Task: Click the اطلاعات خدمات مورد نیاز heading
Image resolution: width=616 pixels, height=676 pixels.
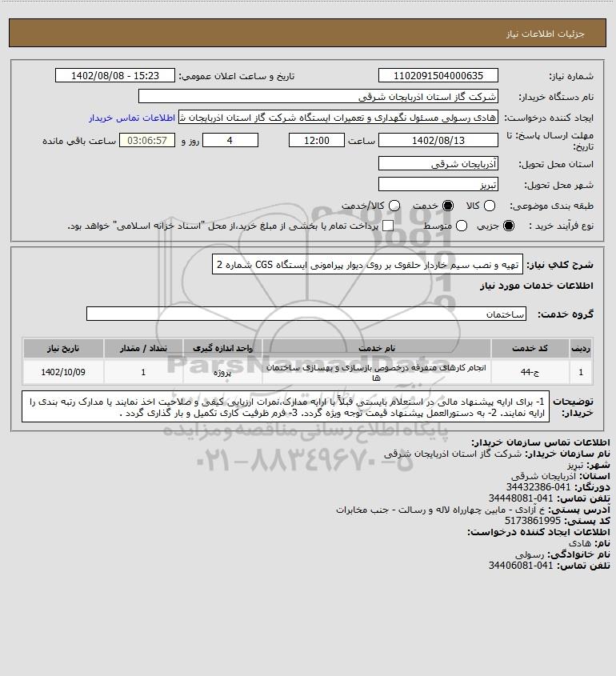Action: 537,286
